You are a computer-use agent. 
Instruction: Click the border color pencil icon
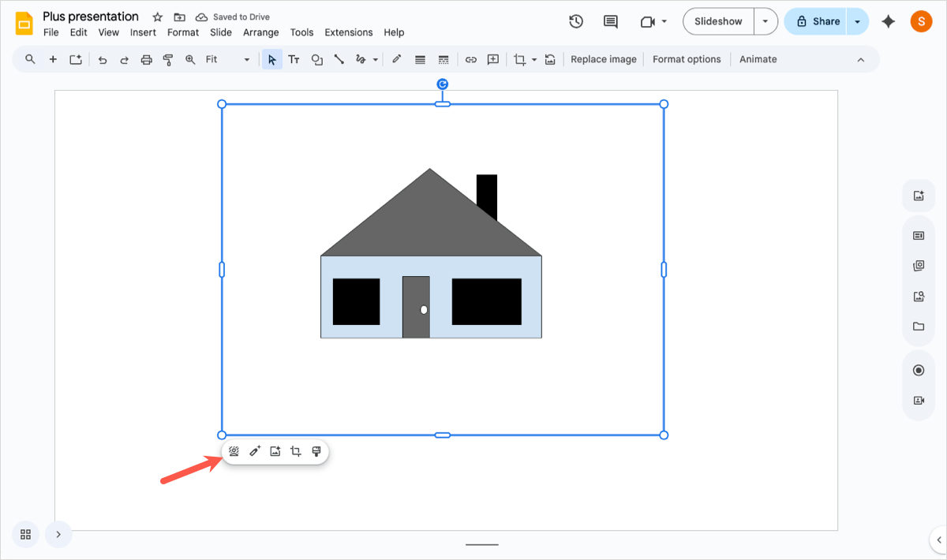click(396, 59)
